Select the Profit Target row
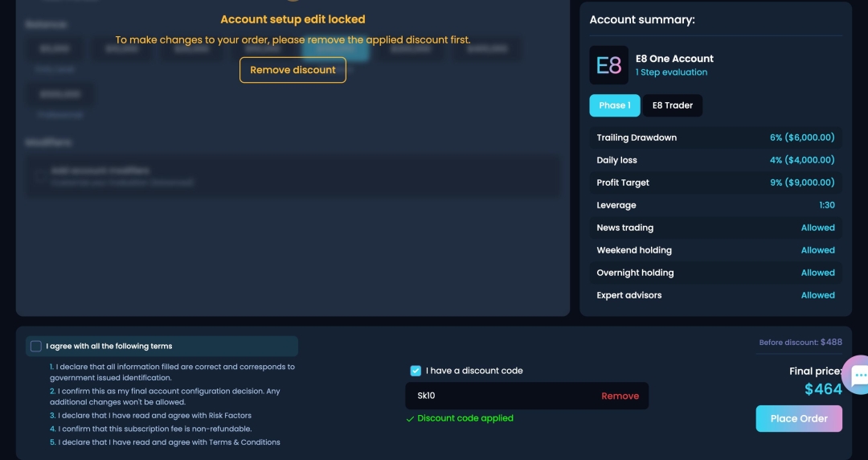 coord(715,183)
